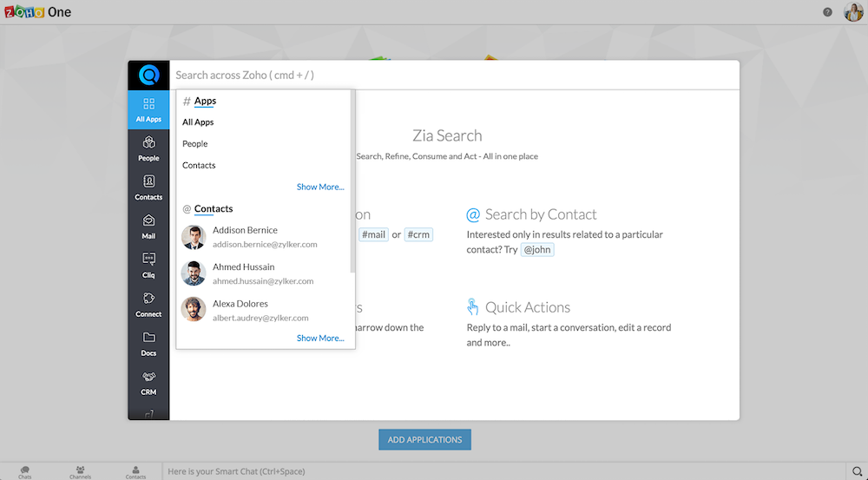Choose People from the Apps suggestions
868x480 pixels.
(195, 144)
